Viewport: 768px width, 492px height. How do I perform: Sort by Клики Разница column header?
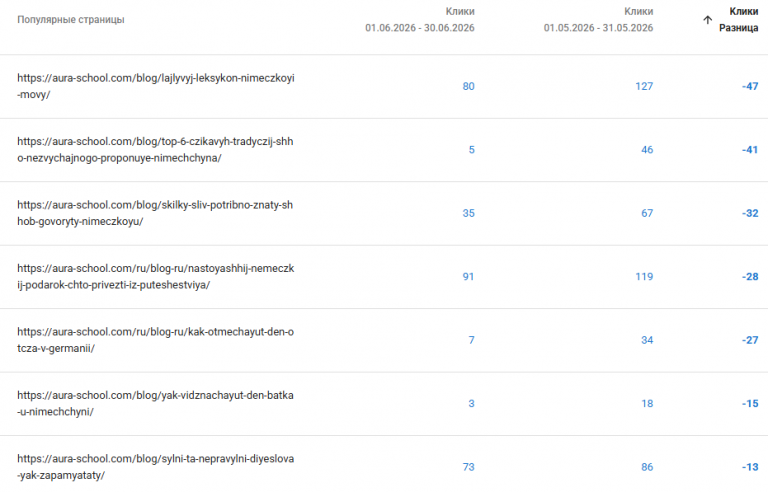tap(738, 20)
